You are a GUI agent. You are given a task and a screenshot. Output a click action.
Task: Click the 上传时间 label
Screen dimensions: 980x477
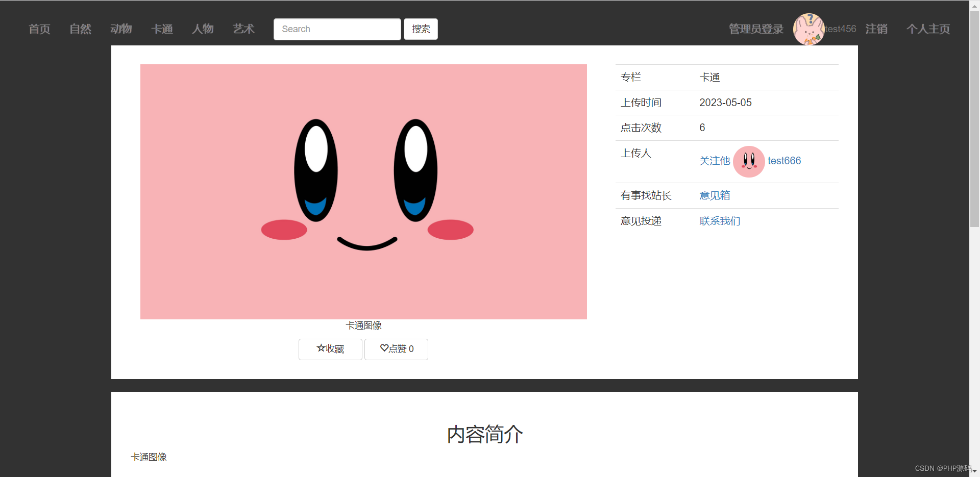641,103
